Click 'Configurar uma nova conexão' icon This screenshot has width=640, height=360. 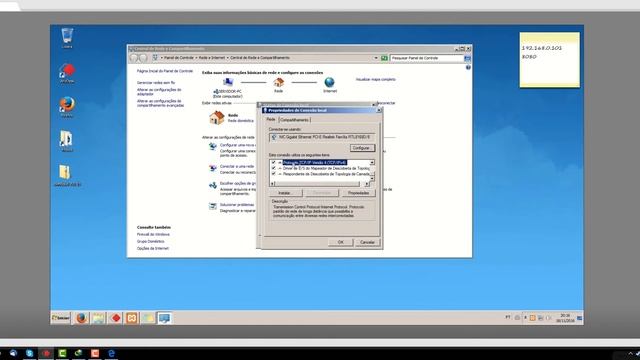213,146
